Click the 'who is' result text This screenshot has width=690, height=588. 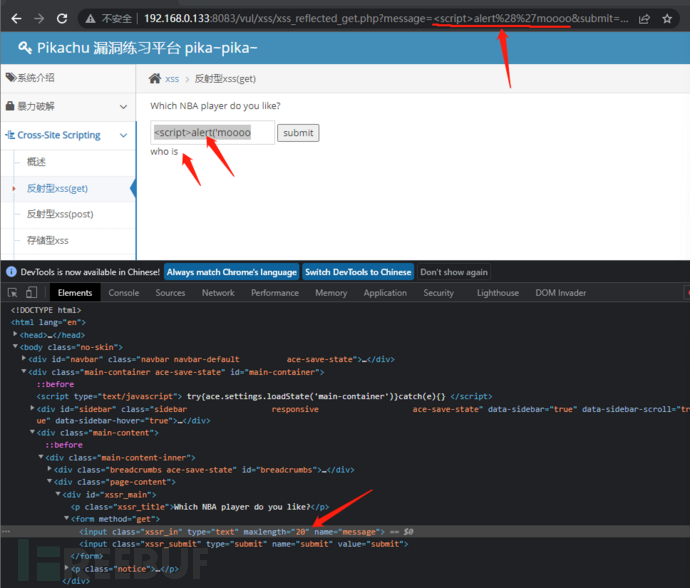pos(164,151)
